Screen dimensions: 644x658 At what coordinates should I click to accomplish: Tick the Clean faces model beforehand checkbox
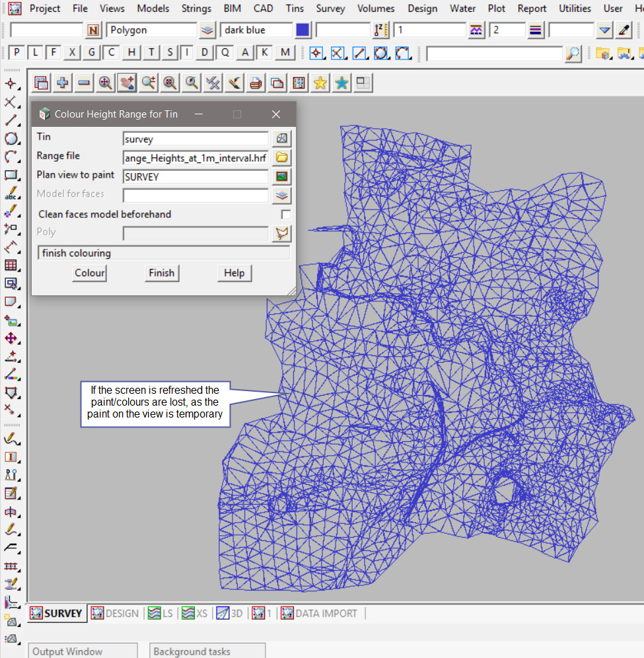pos(285,215)
